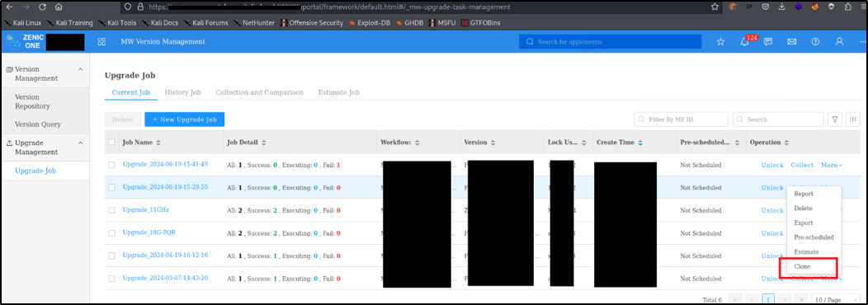
Task: Open the gear-shaped extension icon in browser toolbar
Action: tap(831, 7)
